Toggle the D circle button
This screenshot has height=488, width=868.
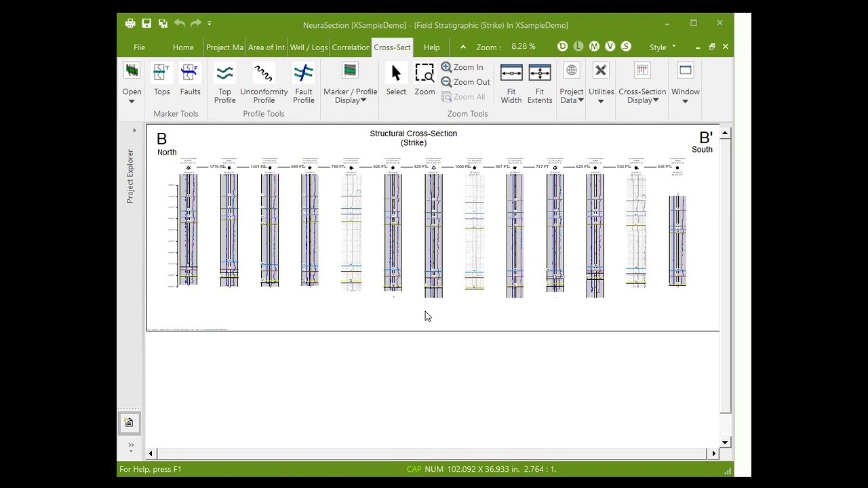point(562,46)
